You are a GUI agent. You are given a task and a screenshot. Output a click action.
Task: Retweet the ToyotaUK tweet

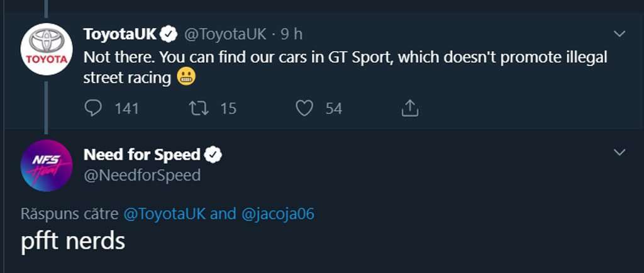point(199,109)
